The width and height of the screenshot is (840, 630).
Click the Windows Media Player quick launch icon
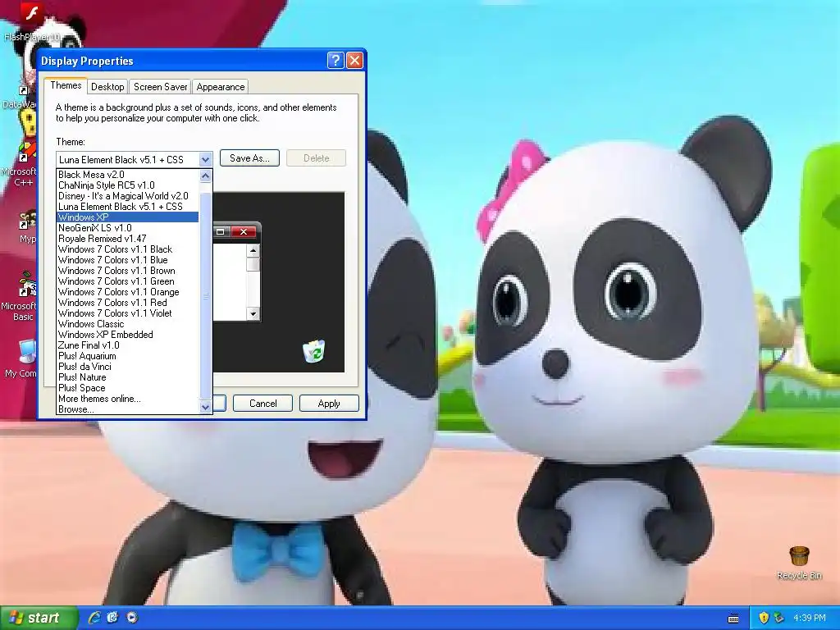tap(132, 618)
